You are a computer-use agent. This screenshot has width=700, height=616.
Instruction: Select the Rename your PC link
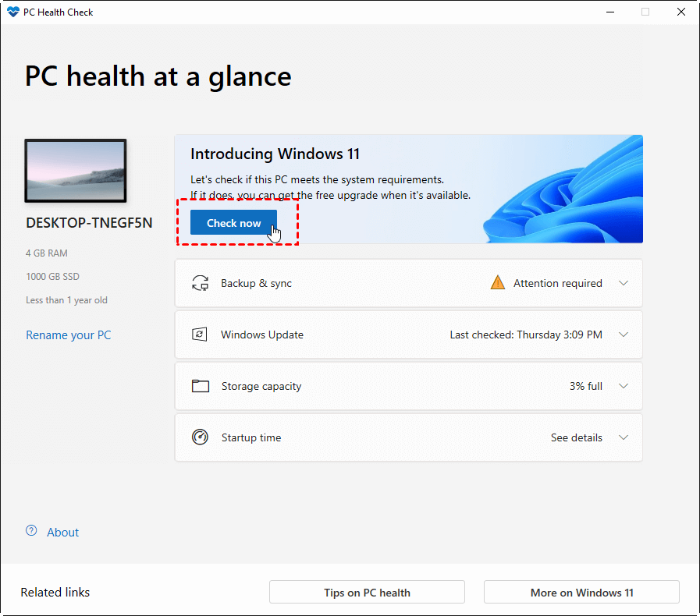pos(69,335)
